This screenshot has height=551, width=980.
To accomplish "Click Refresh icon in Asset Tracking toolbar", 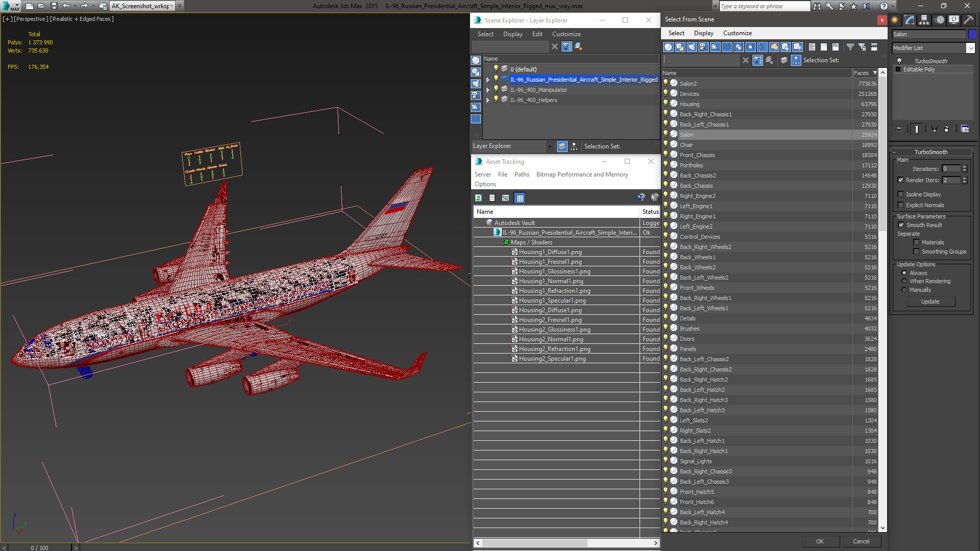I will coord(478,198).
